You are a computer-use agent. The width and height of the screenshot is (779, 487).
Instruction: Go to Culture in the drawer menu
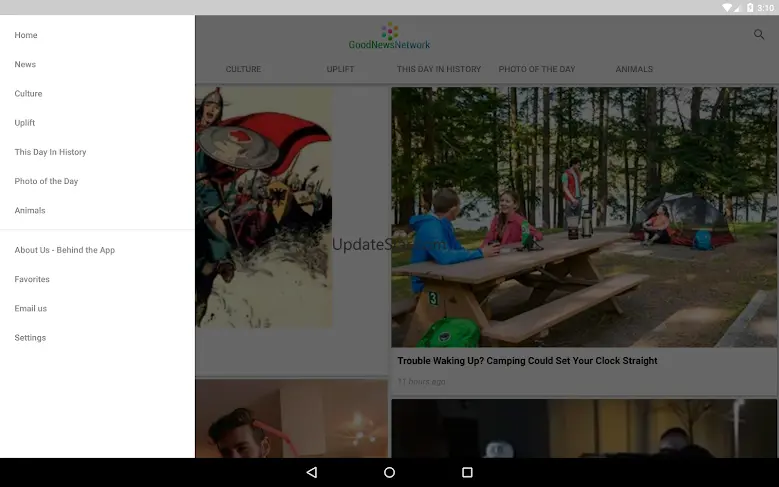click(x=28, y=94)
